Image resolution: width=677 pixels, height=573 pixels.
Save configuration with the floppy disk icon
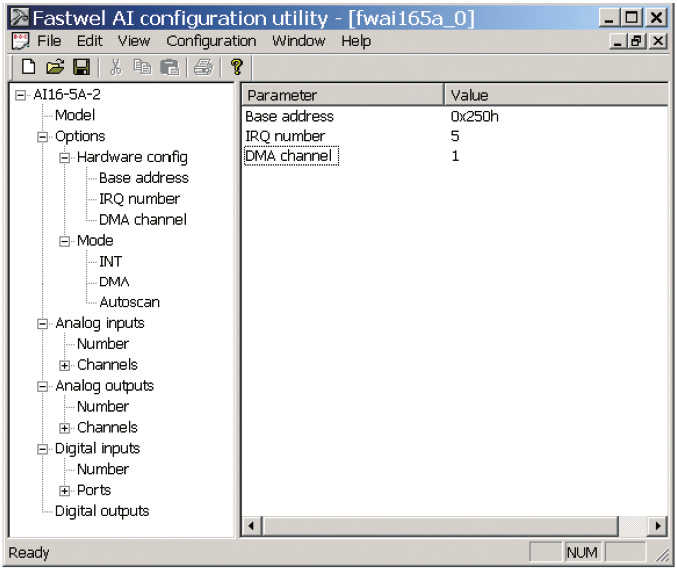[82, 67]
